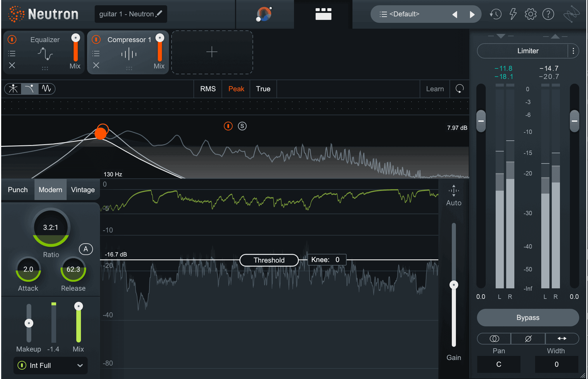Screen dimensions: 588x379
Task: Open the undo history clock icon
Action: [496, 14]
